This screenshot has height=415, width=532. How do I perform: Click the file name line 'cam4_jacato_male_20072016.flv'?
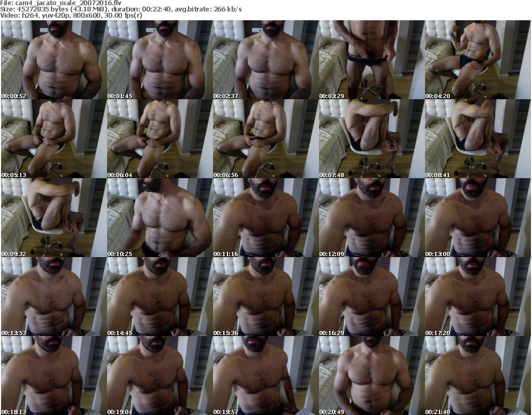click(61, 3)
